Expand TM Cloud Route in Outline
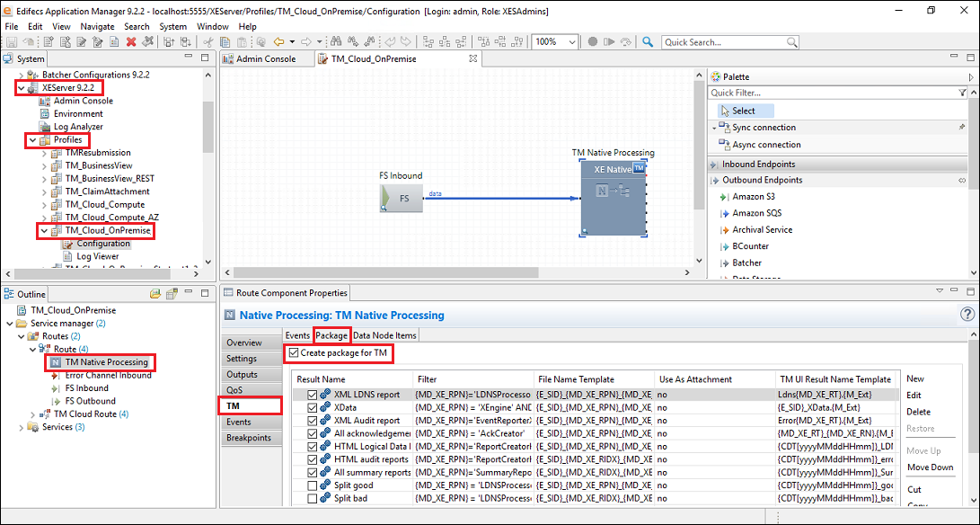Image resolution: width=980 pixels, height=525 pixels. tap(33, 414)
